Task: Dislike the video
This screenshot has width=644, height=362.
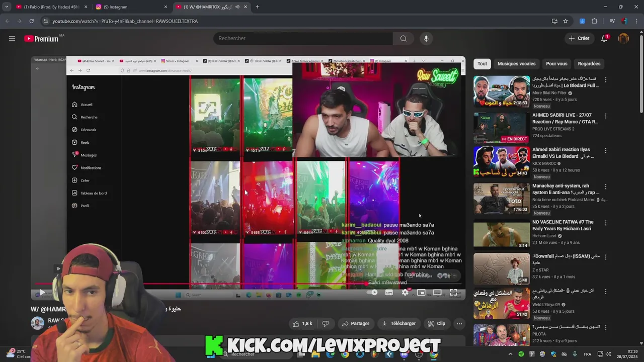Action: click(325, 324)
